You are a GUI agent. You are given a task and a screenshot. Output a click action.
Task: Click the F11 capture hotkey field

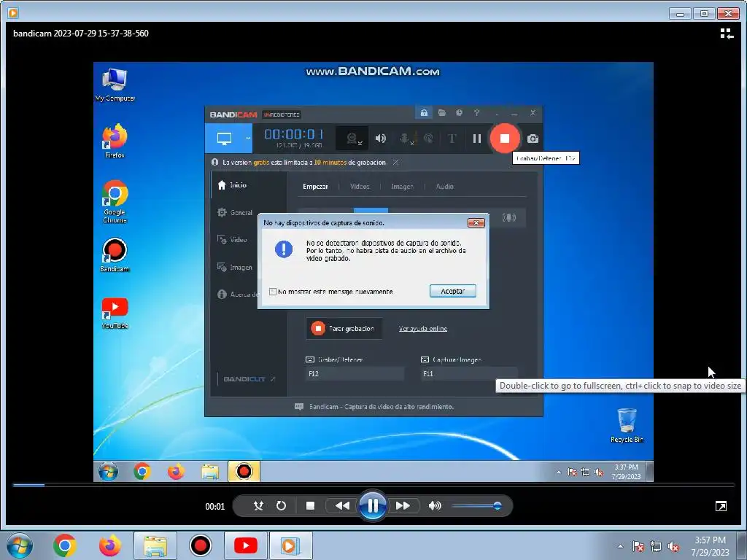[469, 374]
